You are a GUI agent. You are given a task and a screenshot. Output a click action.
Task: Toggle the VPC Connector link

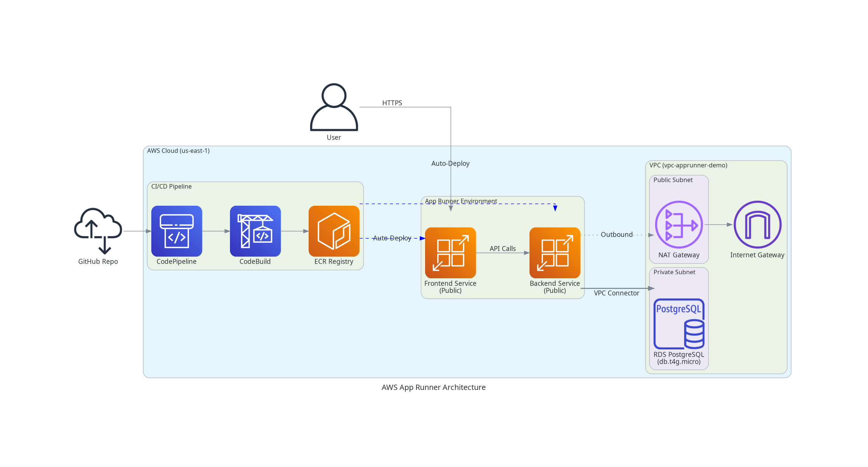point(616,293)
